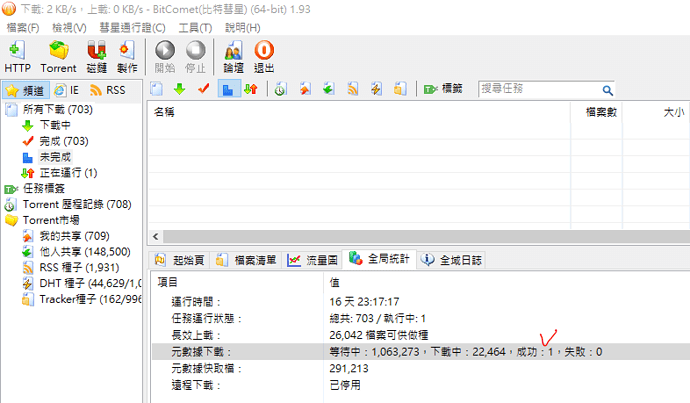Viewport: 690px width, 403px height.
Task: Sort by the Size (大小) column header
Action: click(x=657, y=112)
